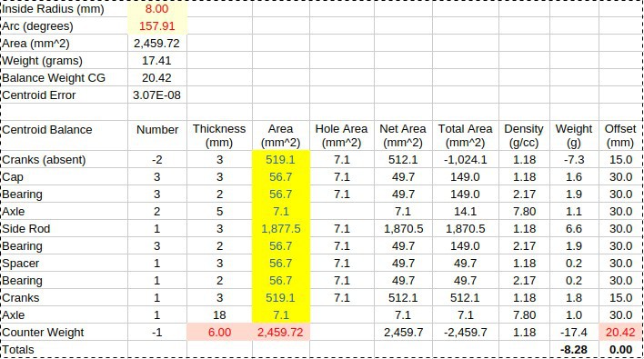Select the Net Area value 1,870.5
The height and width of the screenshot is (359, 644).
(x=403, y=229)
